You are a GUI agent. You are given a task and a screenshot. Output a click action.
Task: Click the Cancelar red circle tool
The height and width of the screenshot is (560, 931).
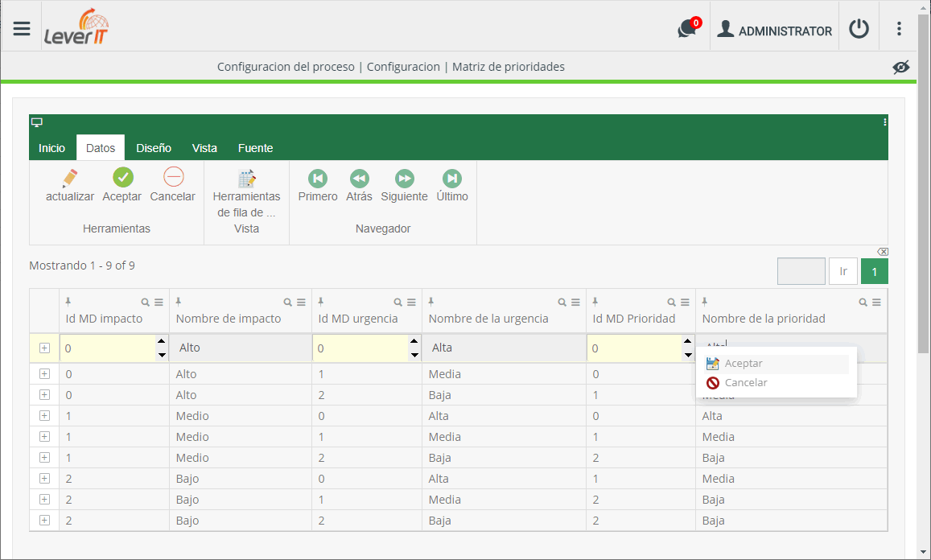(173, 186)
